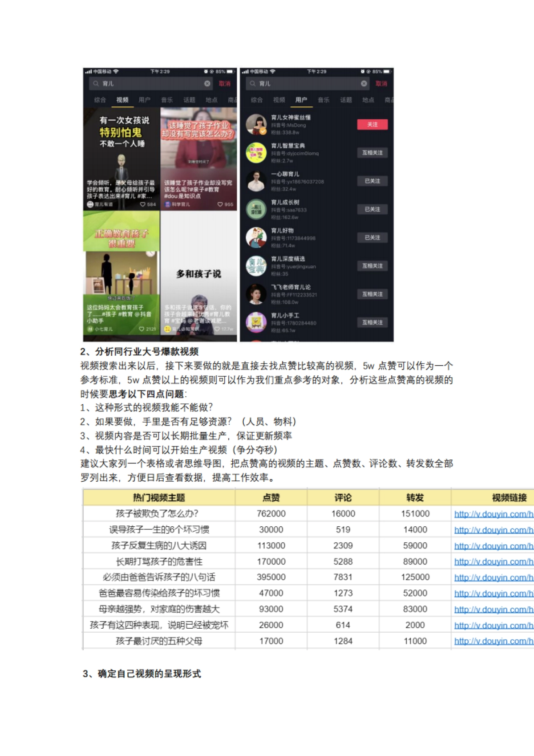Viewport: 534px width, 756px height.
Task: Click search field containing 育儿 in right phone
Action: click(308, 84)
